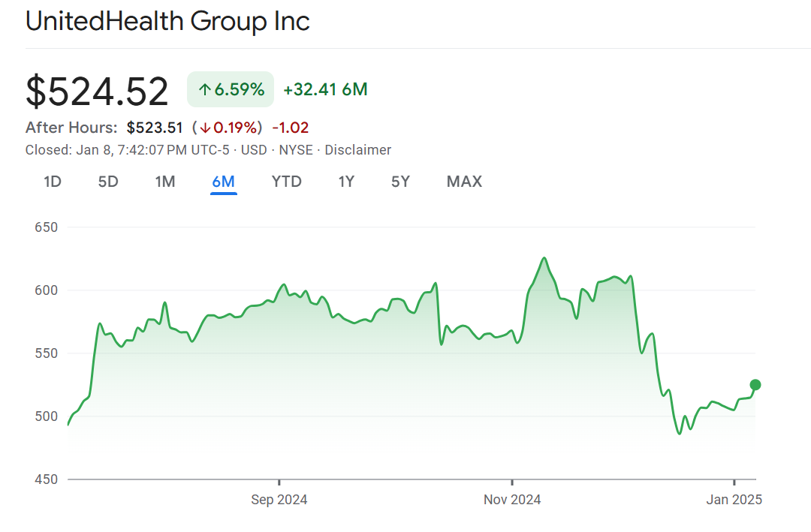
Task: Open the 1M time range tab
Action: coord(165,182)
